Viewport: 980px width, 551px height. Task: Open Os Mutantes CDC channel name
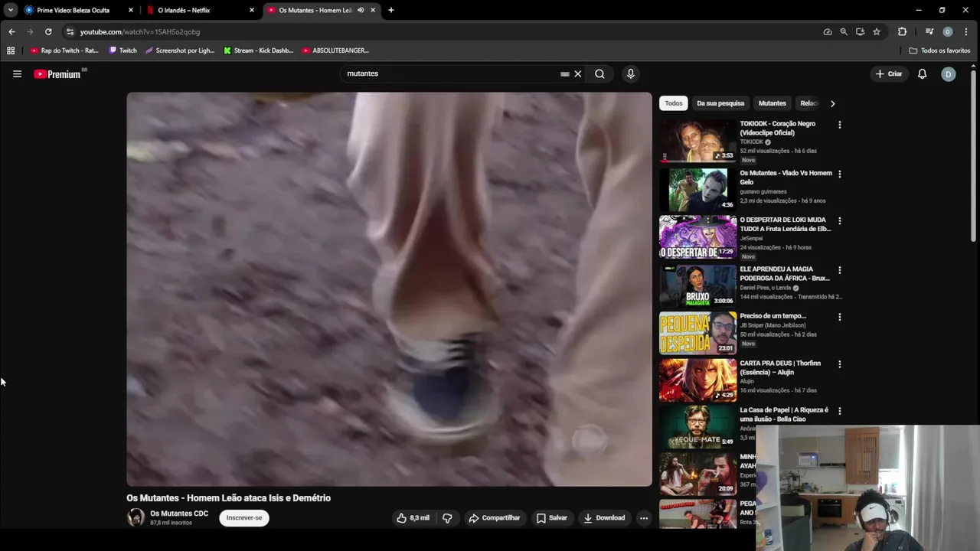point(179,514)
